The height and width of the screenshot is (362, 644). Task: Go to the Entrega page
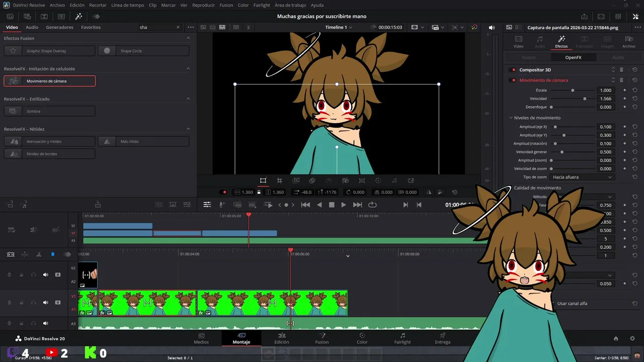tap(443, 338)
